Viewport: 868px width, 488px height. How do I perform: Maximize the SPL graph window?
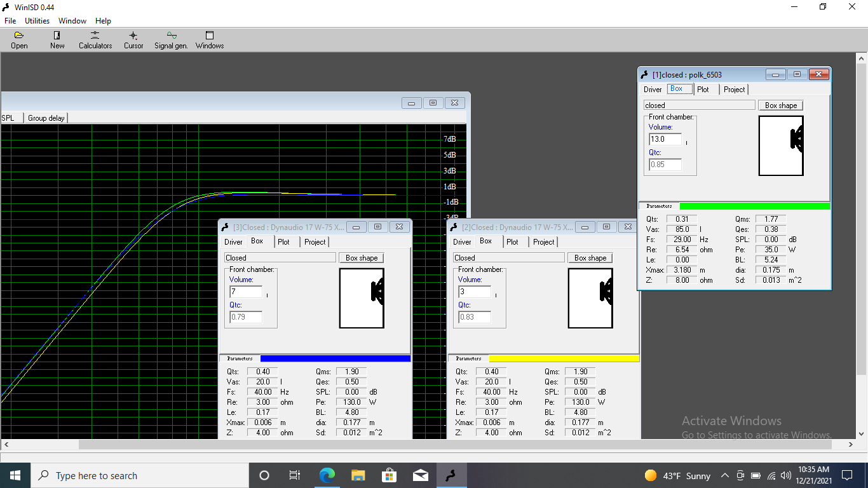[x=433, y=102]
